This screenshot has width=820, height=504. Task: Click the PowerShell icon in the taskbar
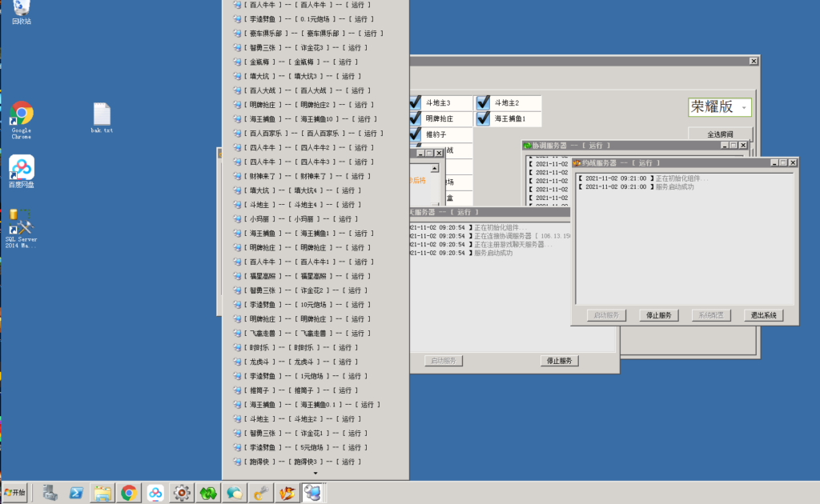(77, 493)
